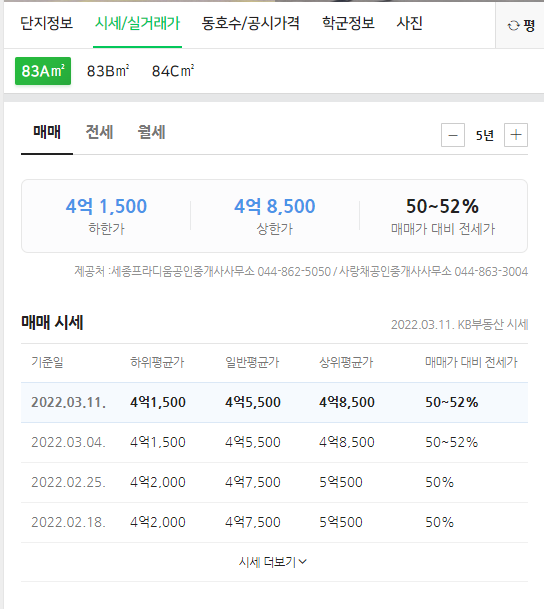Screen dimensions: 544x609
Task: Click the 50~52% summary ratio
Action: pos(442,206)
